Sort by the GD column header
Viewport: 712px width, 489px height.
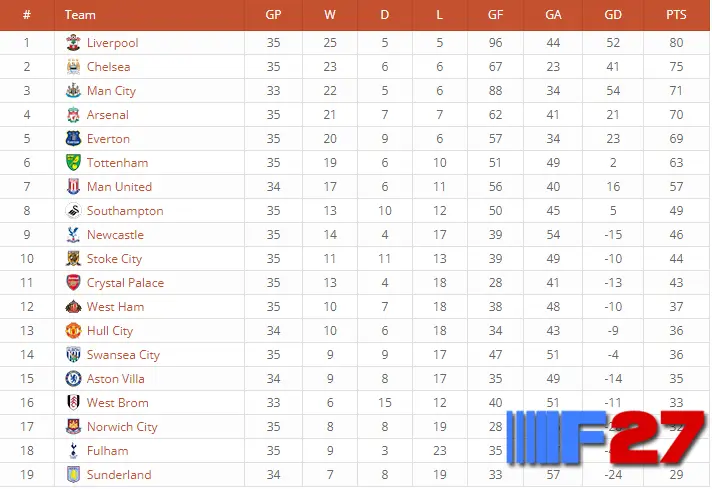(613, 15)
